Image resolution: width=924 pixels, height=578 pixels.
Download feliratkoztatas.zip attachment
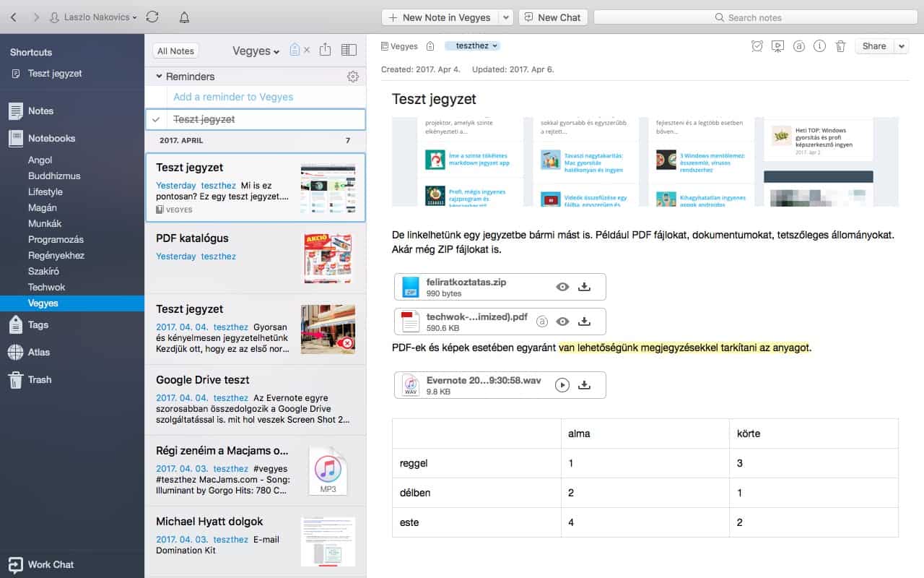(x=585, y=287)
